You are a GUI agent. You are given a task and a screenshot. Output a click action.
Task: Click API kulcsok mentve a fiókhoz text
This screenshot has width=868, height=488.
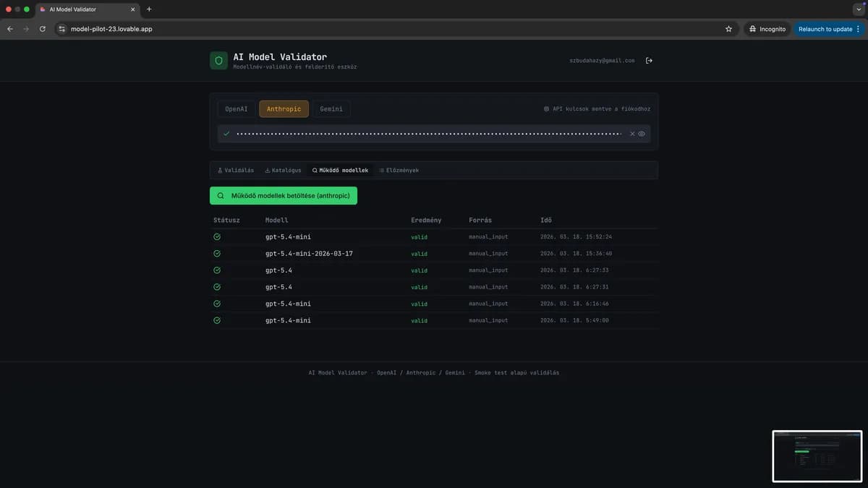(x=601, y=109)
